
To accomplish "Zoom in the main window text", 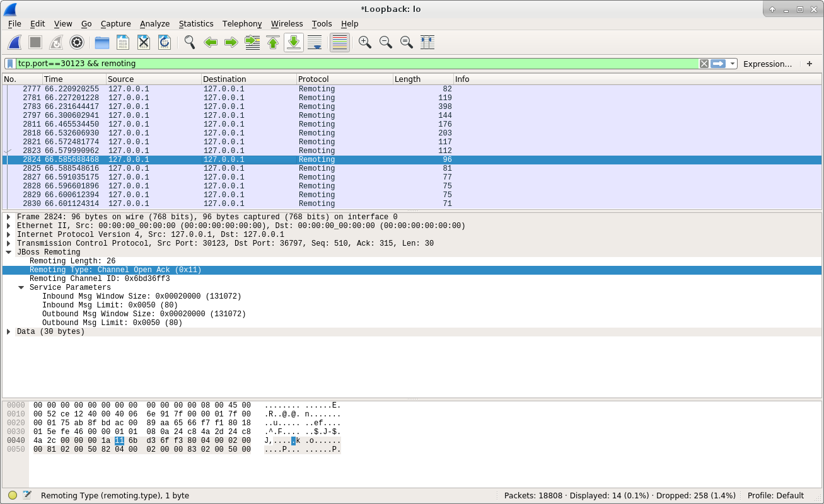I will point(365,42).
